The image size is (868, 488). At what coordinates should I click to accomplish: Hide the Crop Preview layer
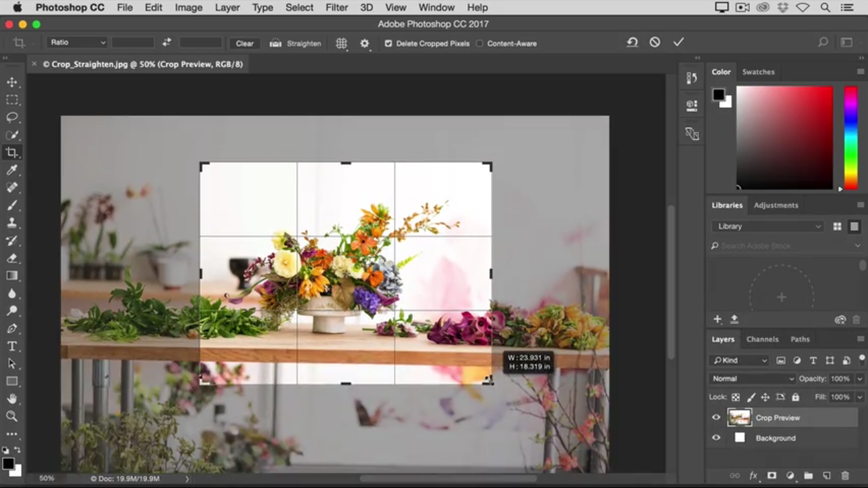716,418
